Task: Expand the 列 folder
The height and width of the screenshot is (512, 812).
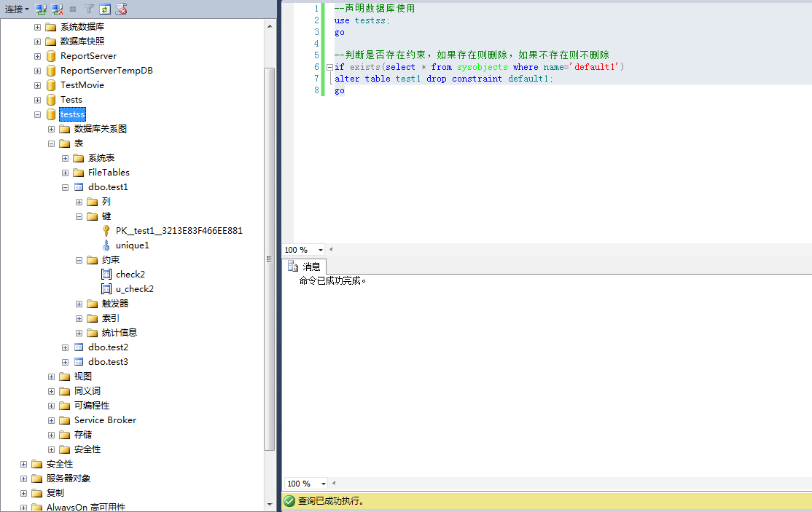Action: click(79, 202)
